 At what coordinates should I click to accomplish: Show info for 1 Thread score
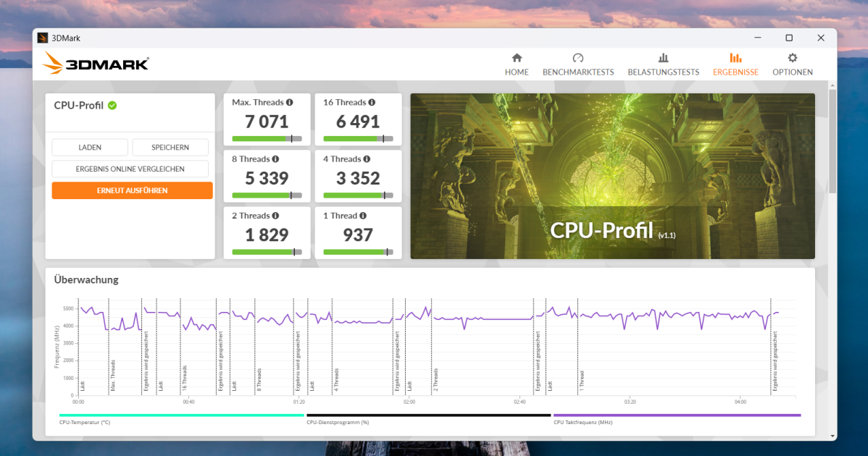pos(363,216)
